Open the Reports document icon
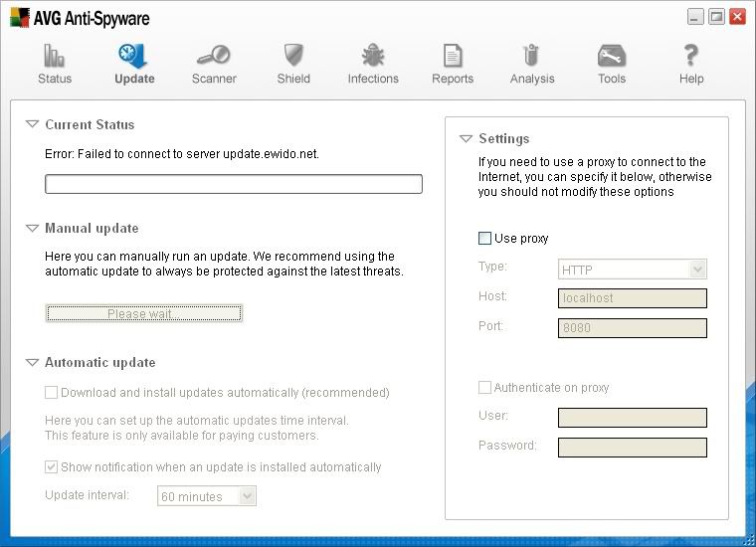This screenshot has height=547, width=756. [x=453, y=55]
